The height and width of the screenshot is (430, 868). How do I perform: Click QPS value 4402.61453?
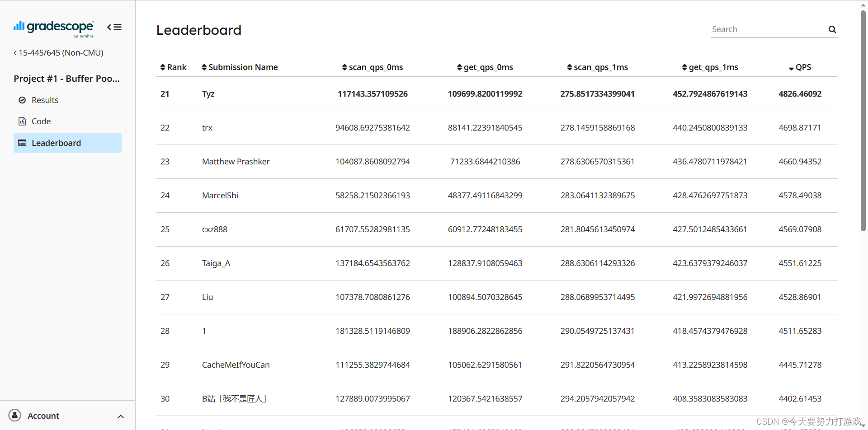click(x=800, y=399)
